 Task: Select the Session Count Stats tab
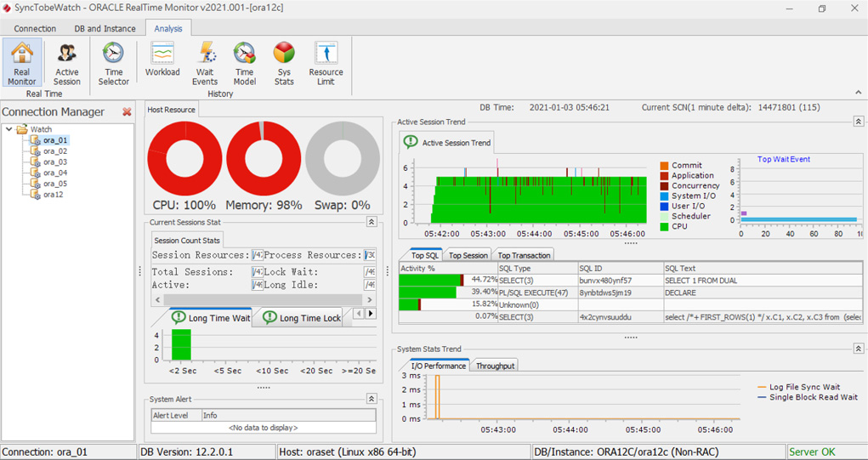tap(187, 241)
